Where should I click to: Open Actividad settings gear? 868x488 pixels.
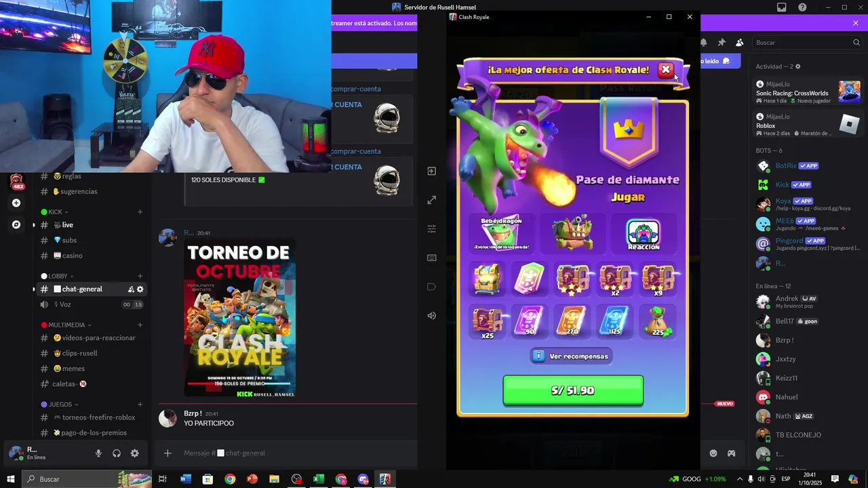pyautogui.click(x=797, y=66)
